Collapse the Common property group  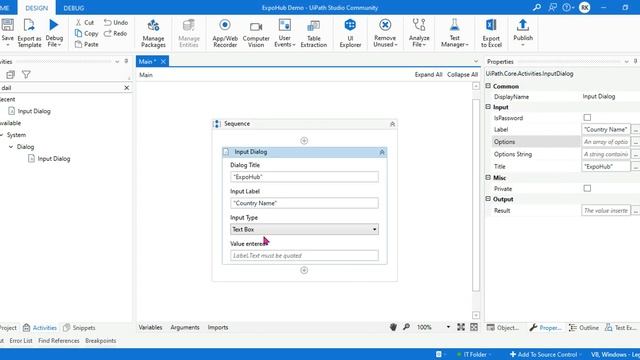(x=488, y=86)
